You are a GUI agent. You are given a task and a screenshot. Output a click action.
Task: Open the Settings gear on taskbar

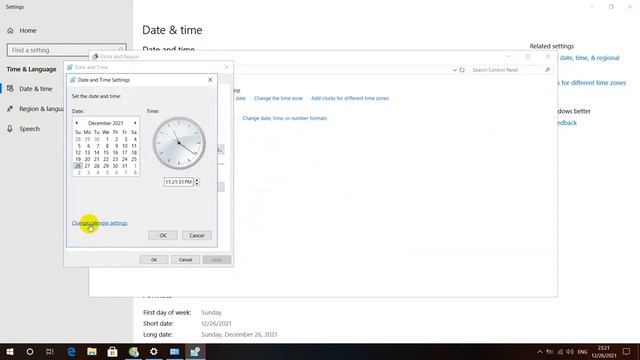[154, 351]
